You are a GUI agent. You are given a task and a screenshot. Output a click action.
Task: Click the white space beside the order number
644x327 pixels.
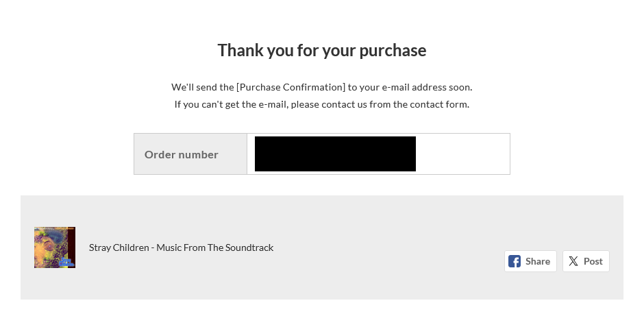462,154
